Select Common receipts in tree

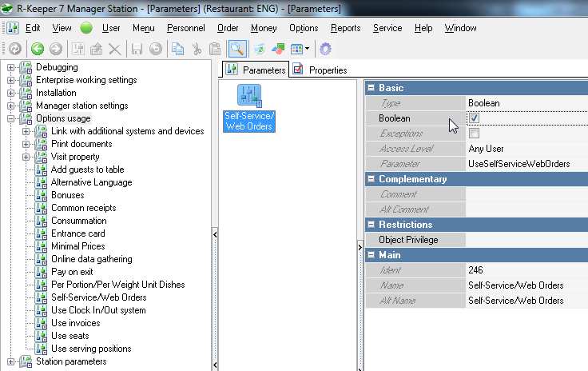(84, 208)
